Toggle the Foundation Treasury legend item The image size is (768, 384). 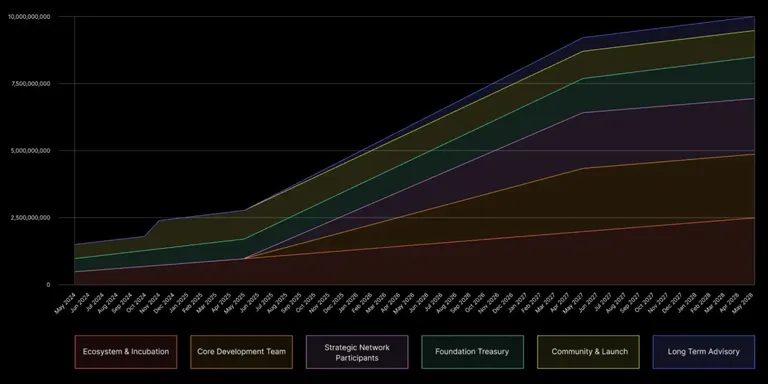click(472, 352)
